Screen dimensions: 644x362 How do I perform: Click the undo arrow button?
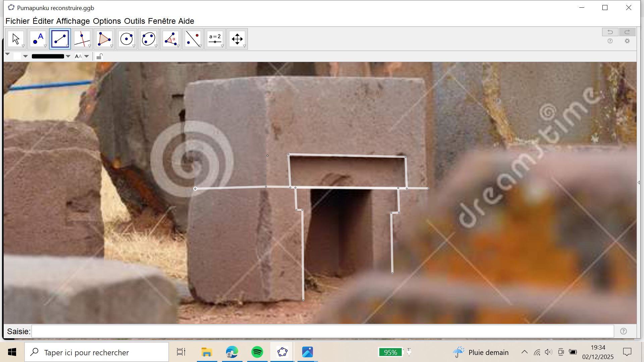pyautogui.click(x=610, y=32)
